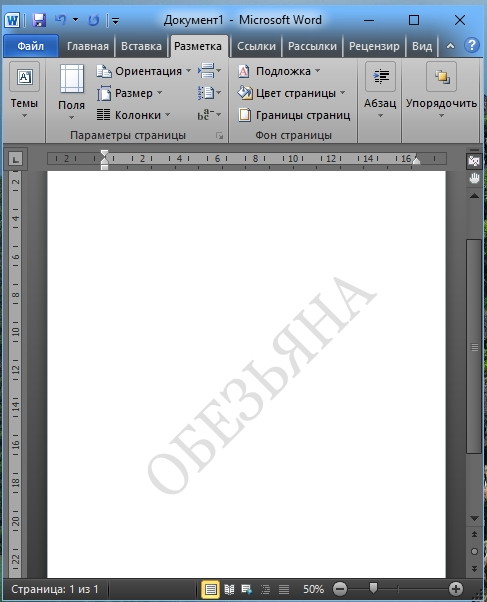Go to next page double-arrow
The width and height of the screenshot is (487, 602).
[x=474, y=568]
